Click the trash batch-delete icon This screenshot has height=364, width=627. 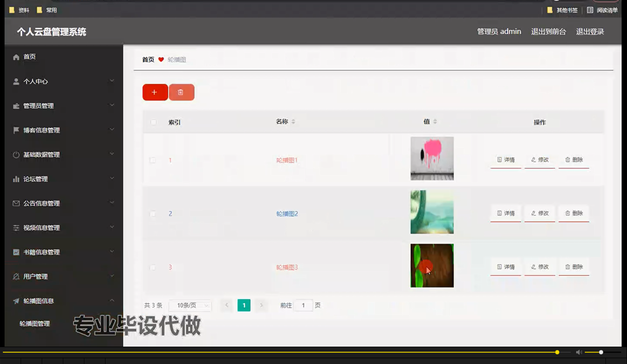tap(182, 92)
